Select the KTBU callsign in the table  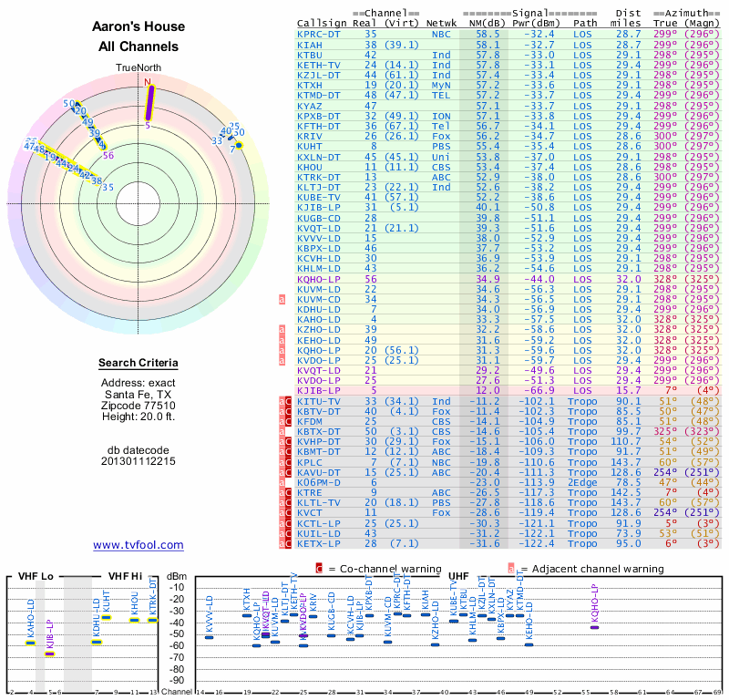click(x=310, y=55)
